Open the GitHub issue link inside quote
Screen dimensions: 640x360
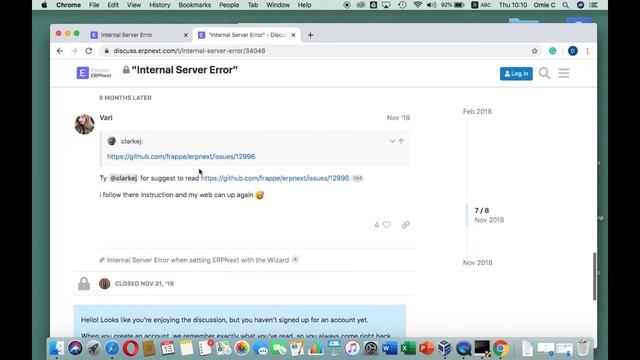click(x=181, y=156)
